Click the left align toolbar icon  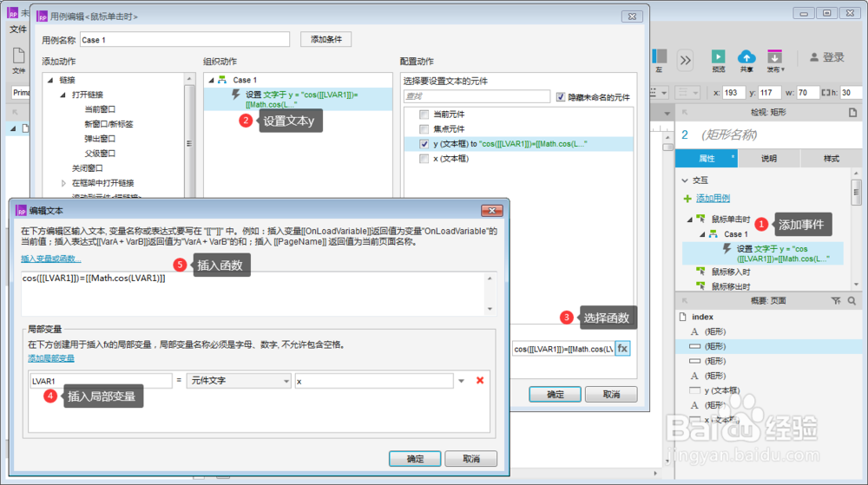point(660,56)
